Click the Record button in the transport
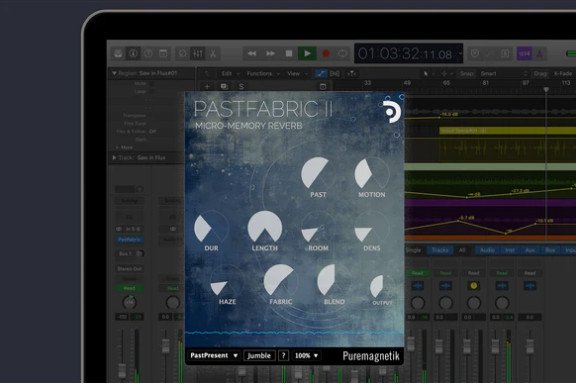 [x=325, y=54]
